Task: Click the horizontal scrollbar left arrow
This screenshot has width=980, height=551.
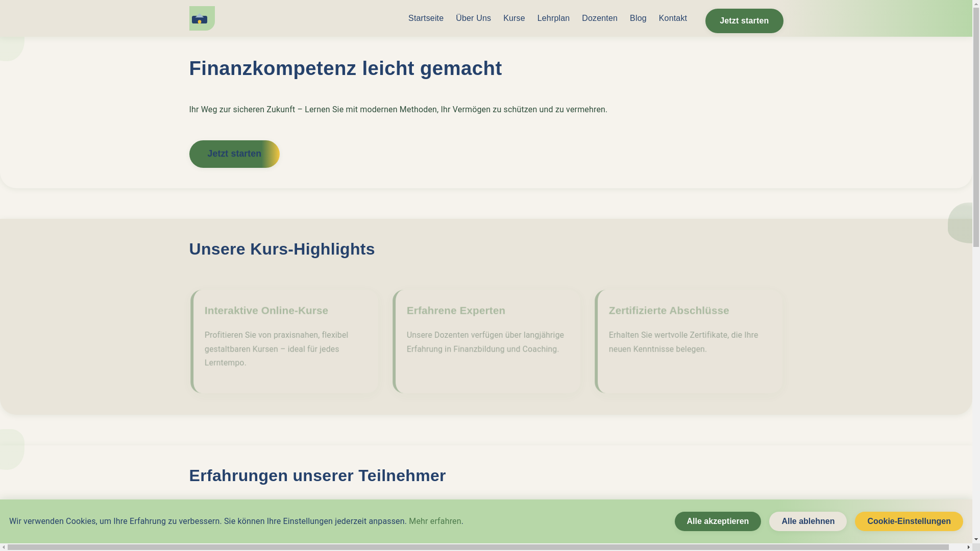Action: pos(4,547)
